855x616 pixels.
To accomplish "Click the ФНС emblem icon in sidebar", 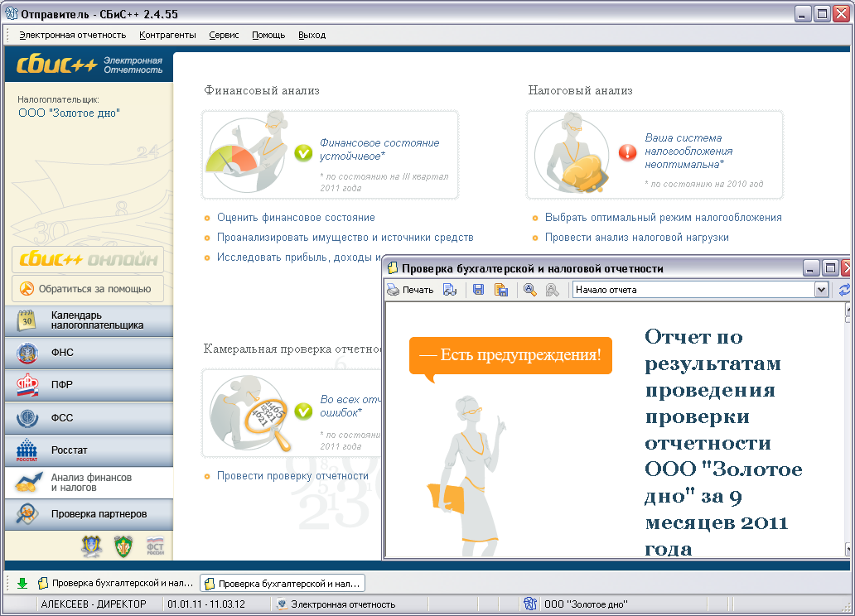I will 27,354.
